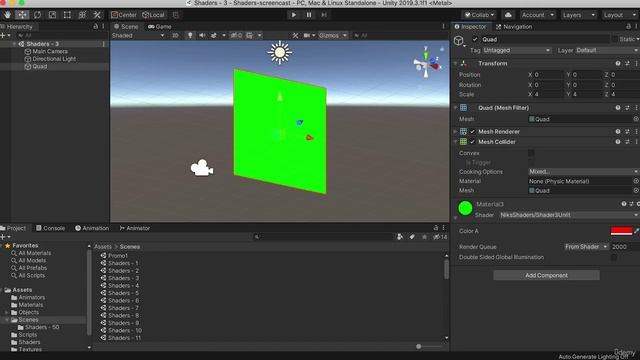Select the Move tool
The height and width of the screenshot is (360, 640).
tap(22, 15)
